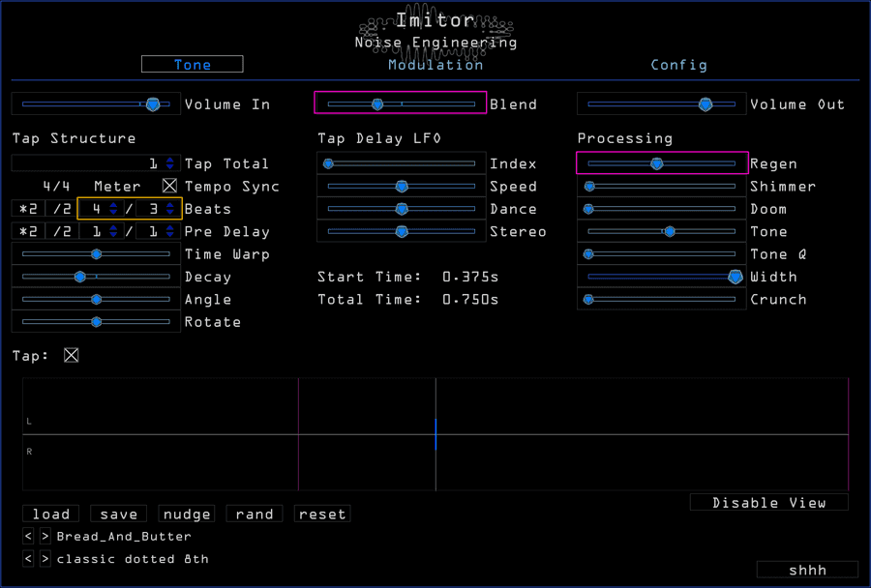The width and height of the screenshot is (871, 588).
Task: Click the reset button
Action: 322,514
